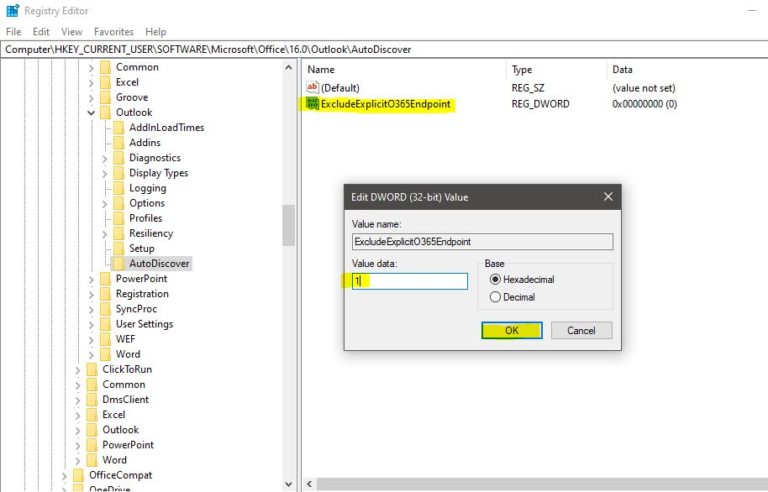The height and width of the screenshot is (492, 768).
Task: Open the View menu
Action: (x=72, y=32)
